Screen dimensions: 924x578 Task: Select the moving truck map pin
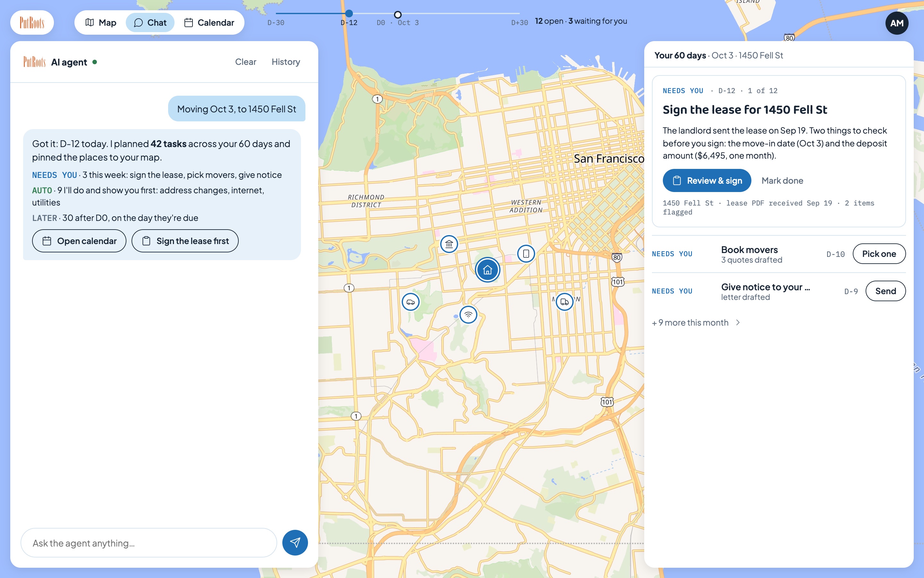coord(564,302)
